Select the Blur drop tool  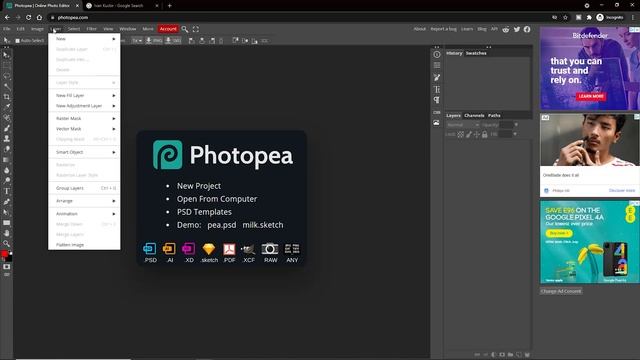click(7, 170)
